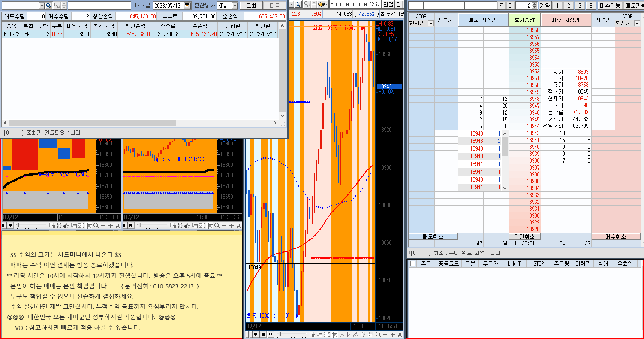
Task: Click the 매수 시장가 column header
Action: [566, 20]
